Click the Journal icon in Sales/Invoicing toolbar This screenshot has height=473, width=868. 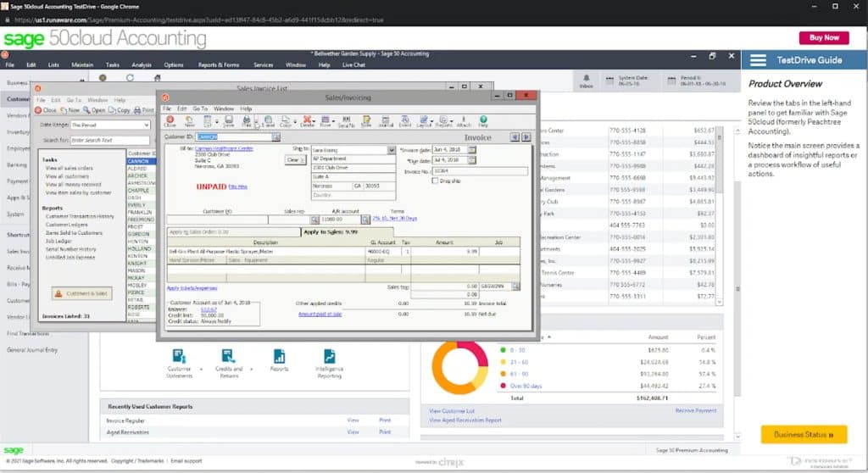pos(386,120)
